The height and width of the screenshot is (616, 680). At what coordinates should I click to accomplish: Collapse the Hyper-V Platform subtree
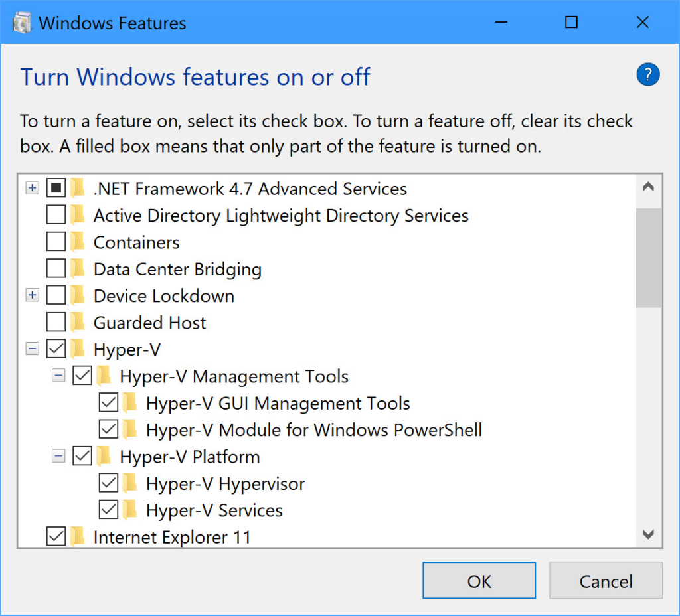pos(58,457)
